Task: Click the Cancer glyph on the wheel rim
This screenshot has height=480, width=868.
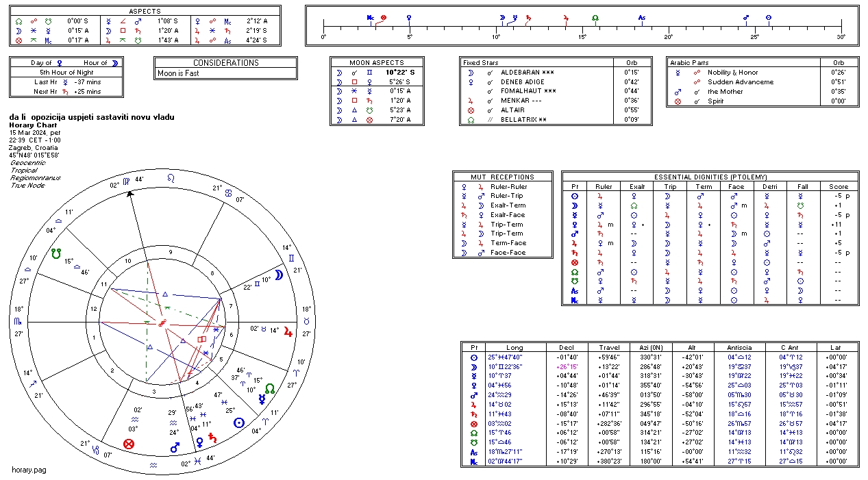Action: click(x=230, y=193)
